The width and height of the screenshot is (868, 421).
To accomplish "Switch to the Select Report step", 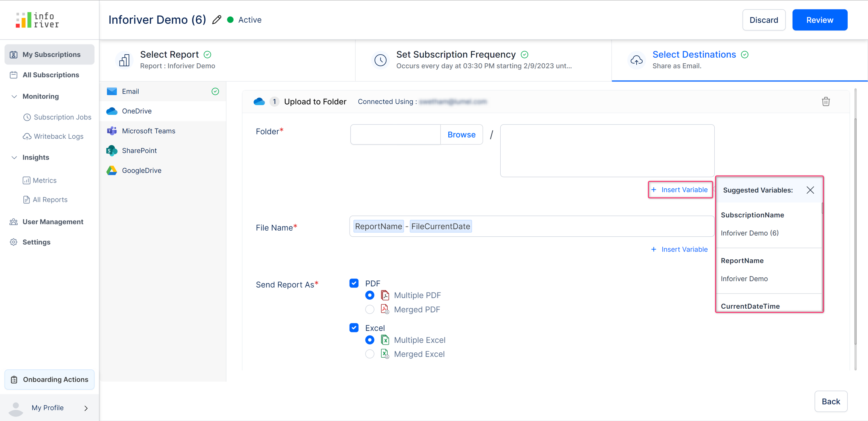I will 169,55.
